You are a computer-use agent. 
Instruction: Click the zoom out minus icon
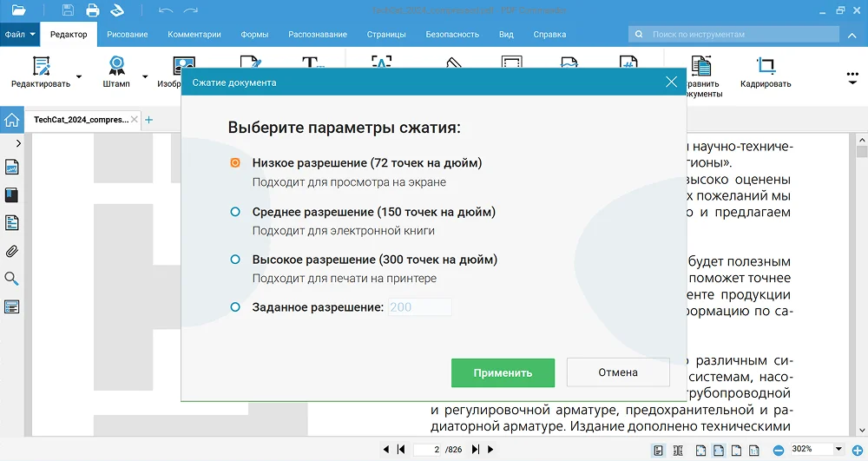[779, 449]
